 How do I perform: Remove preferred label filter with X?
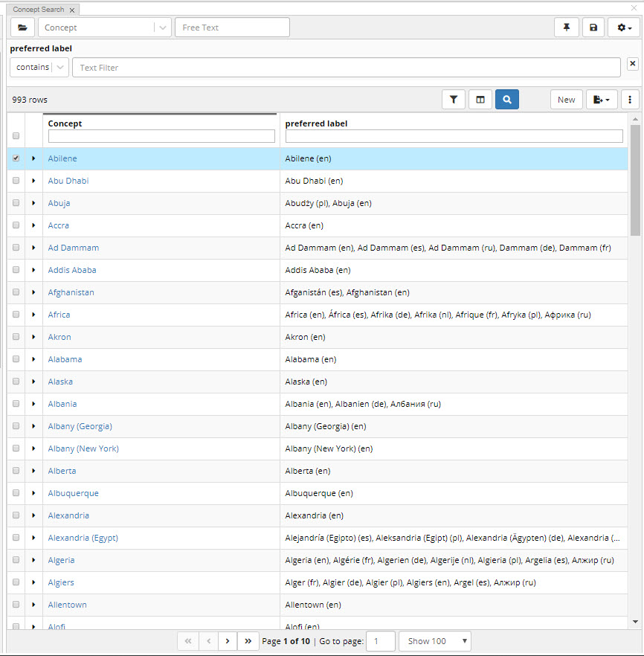coord(633,64)
